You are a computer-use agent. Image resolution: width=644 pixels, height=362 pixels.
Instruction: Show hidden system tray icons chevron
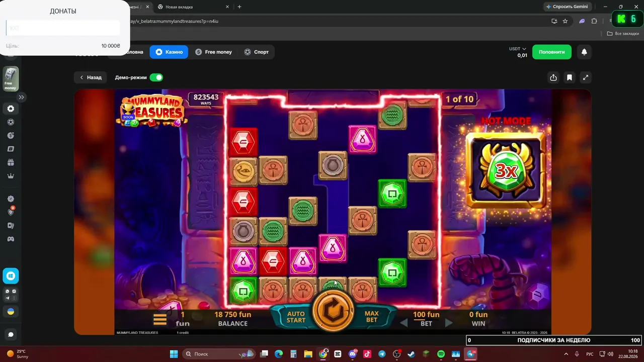[567, 354]
